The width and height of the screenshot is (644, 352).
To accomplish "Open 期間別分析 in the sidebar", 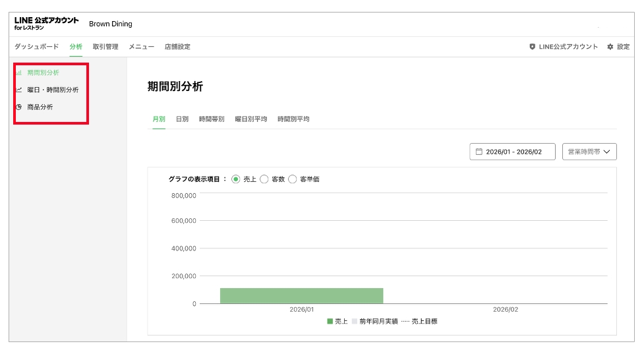I will (43, 73).
